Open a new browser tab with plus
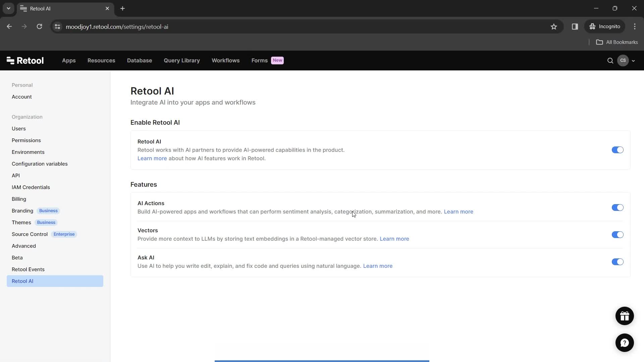The width and height of the screenshot is (644, 362). (123, 8)
